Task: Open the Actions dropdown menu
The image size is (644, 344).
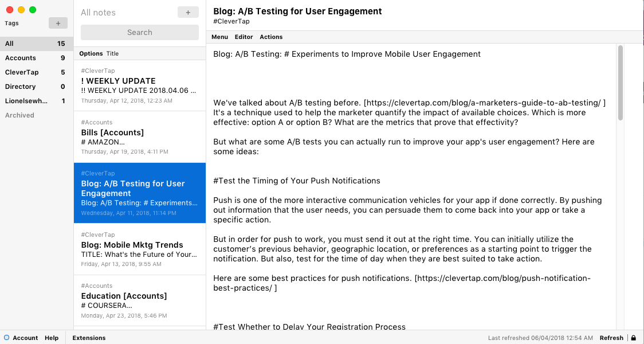Action: tap(271, 37)
